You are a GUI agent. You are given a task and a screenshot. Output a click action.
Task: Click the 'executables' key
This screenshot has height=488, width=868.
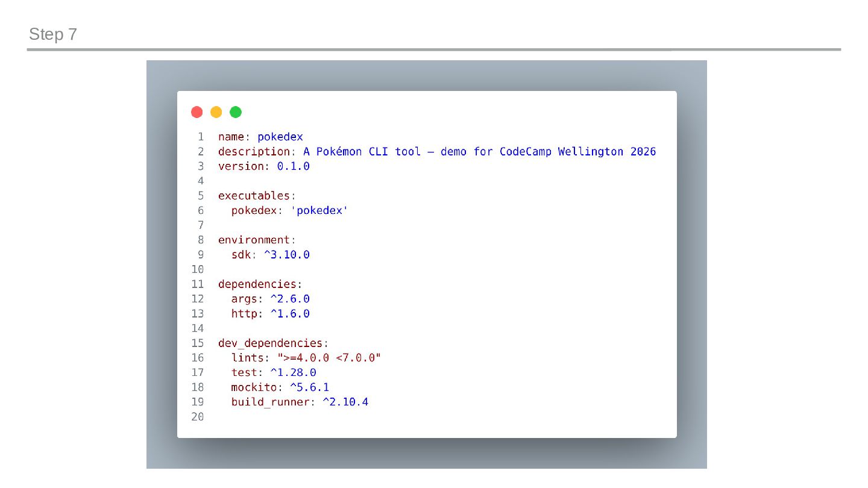pyautogui.click(x=254, y=196)
